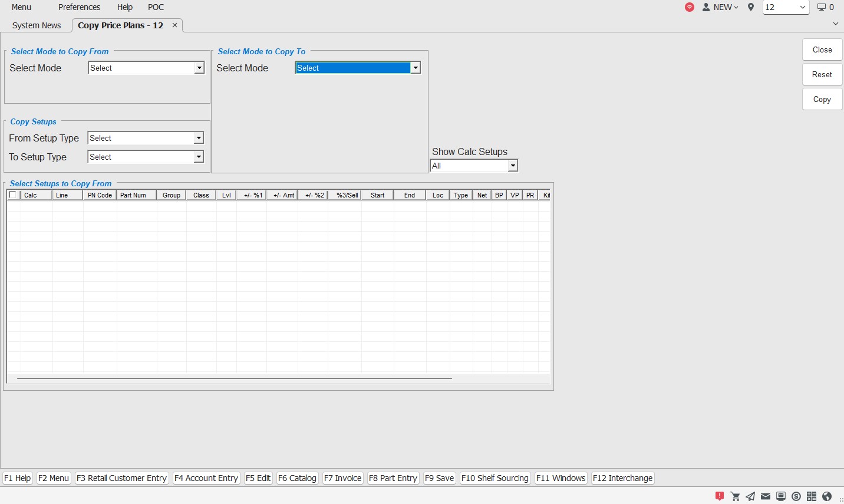
Task: Open the shopping cart icon
Action: pyautogui.click(x=735, y=496)
